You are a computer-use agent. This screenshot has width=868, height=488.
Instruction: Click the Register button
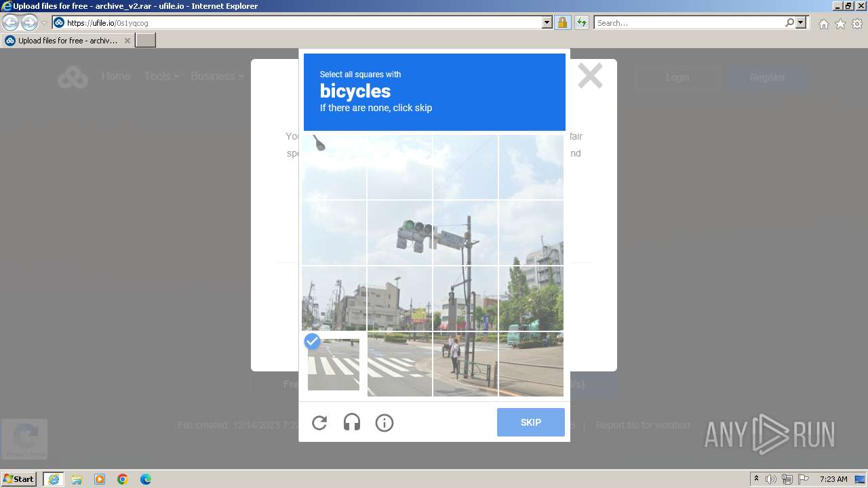pyautogui.click(x=768, y=77)
